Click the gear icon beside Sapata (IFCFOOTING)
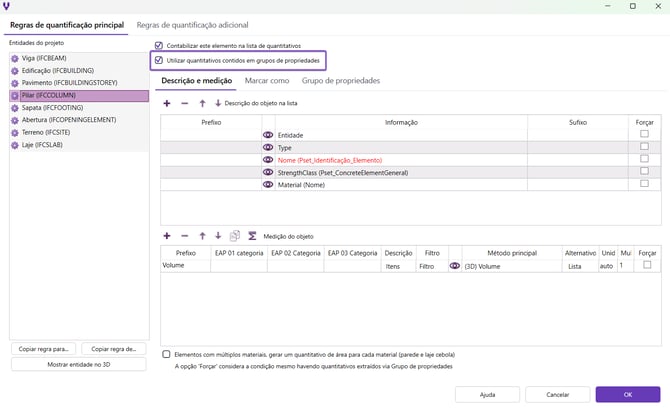The image size is (670, 408). [x=15, y=108]
